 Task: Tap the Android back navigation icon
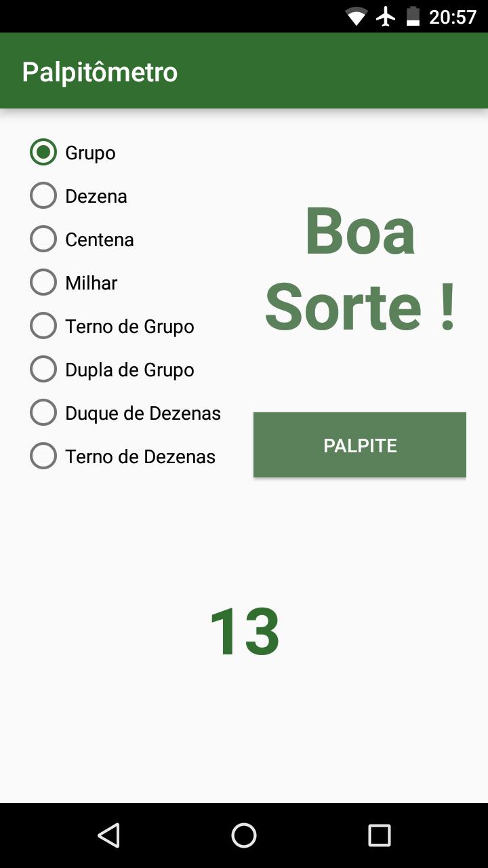(108, 835)
